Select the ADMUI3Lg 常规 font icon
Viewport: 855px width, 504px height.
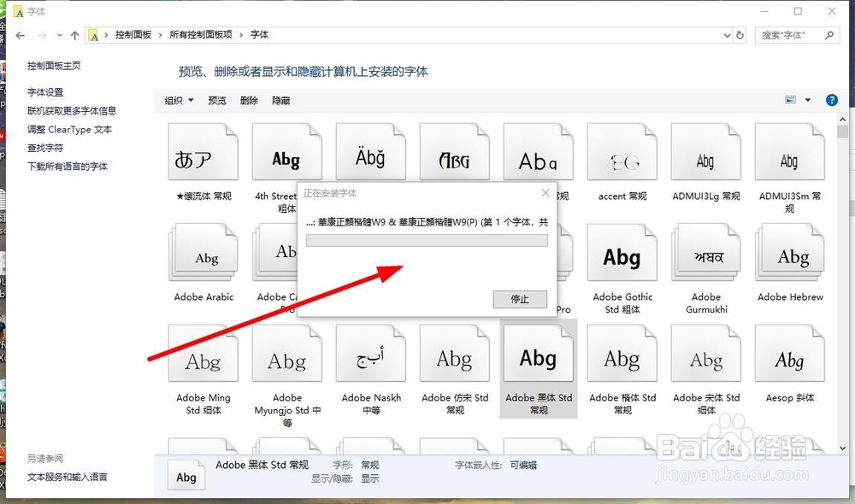(706, 151)
